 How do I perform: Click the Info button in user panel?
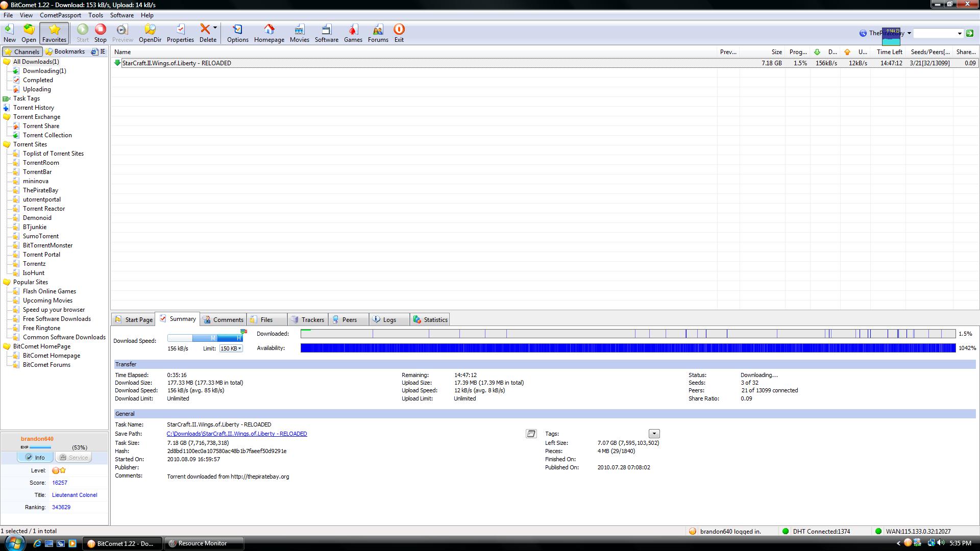coord(35,458)
